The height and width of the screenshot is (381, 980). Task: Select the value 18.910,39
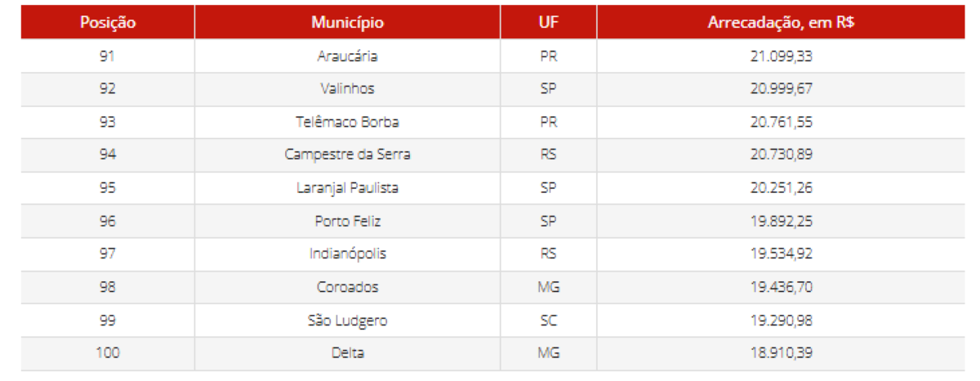click(781, 353)
